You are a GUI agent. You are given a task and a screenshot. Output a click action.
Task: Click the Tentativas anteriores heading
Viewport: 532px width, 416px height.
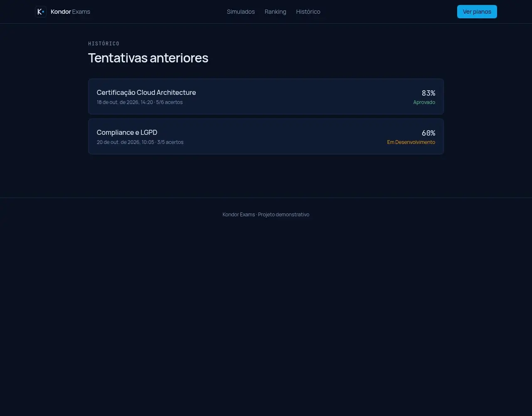[148, 58]
